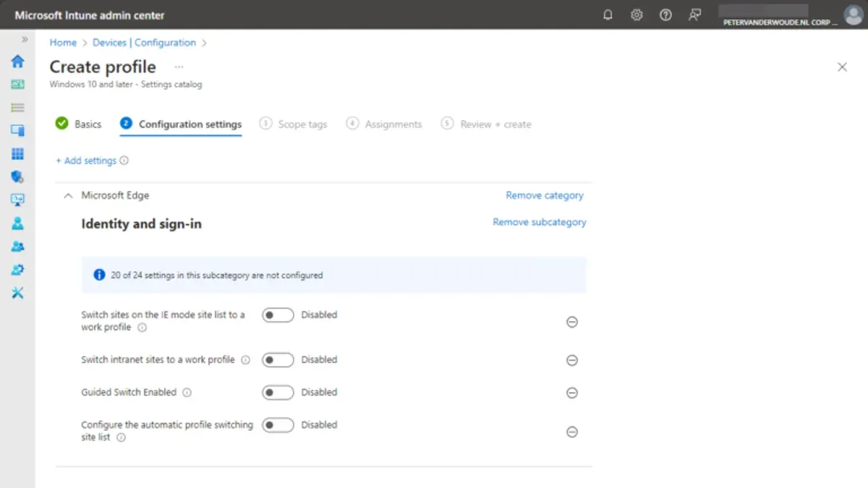Open the Tenant administration icon in the sidebar
This screenshot has width=868, height=488.
pos(17,270)
